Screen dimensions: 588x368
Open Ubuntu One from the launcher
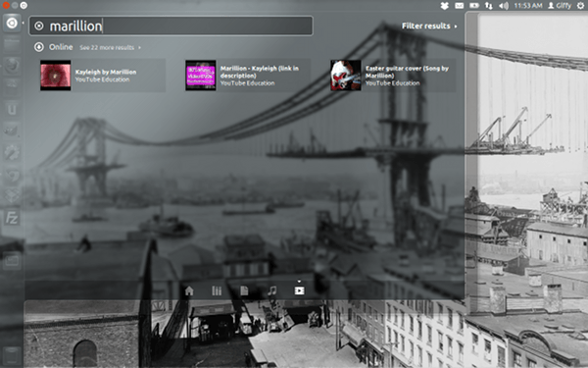[12, 110]
